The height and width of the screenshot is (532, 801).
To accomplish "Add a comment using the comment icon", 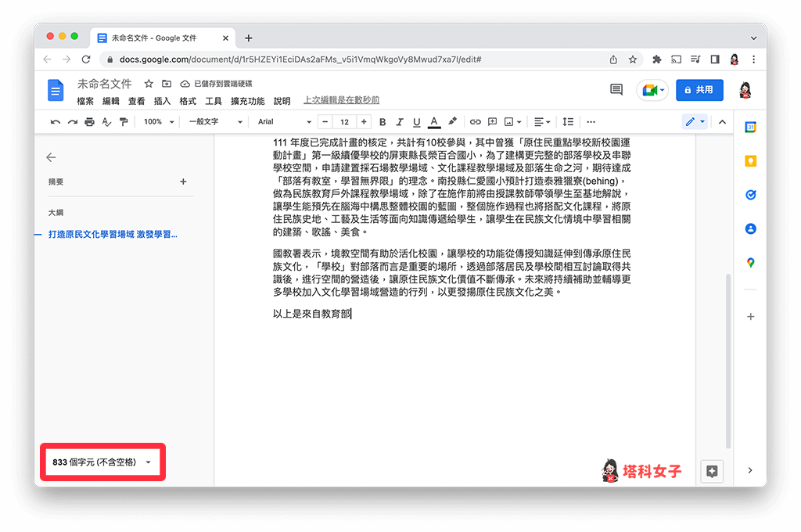I will (x=492, y=121).
